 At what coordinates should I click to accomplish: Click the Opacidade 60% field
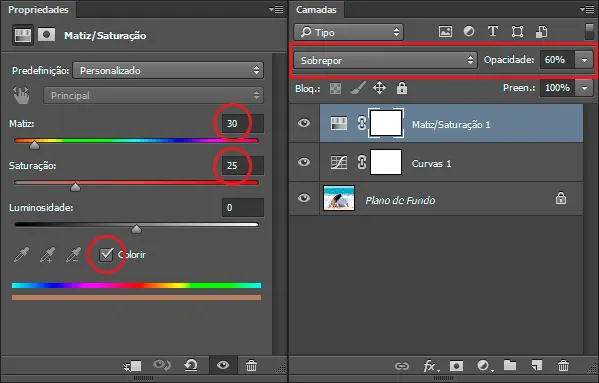(557, 60)
